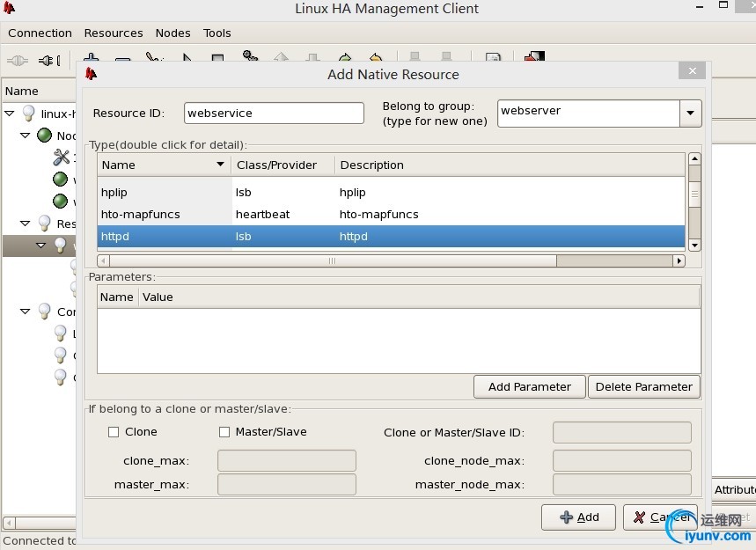
Task: Collapse the linux-h cluster tree node
Action: click(9, 114)
